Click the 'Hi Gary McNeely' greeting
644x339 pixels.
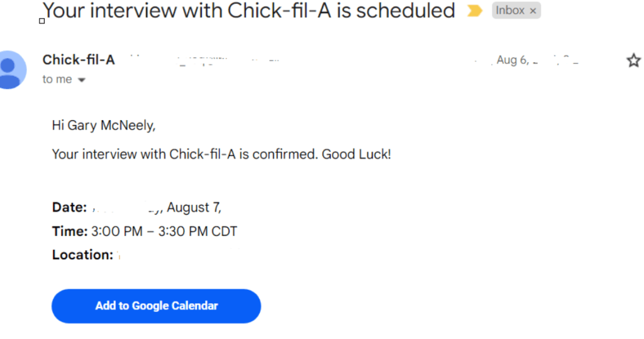(103, 126)
